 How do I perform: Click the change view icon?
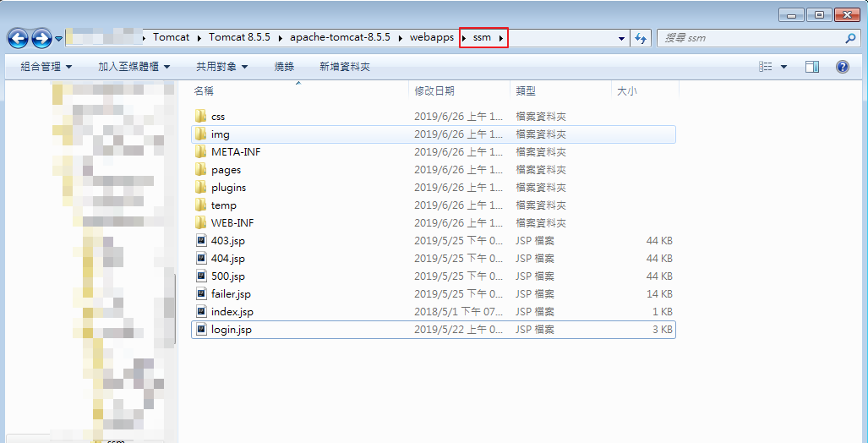point(766,67)
